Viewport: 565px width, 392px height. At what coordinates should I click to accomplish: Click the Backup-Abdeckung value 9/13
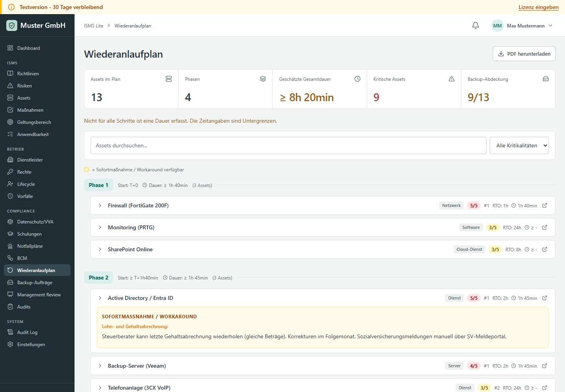click(x=478, y=97)
